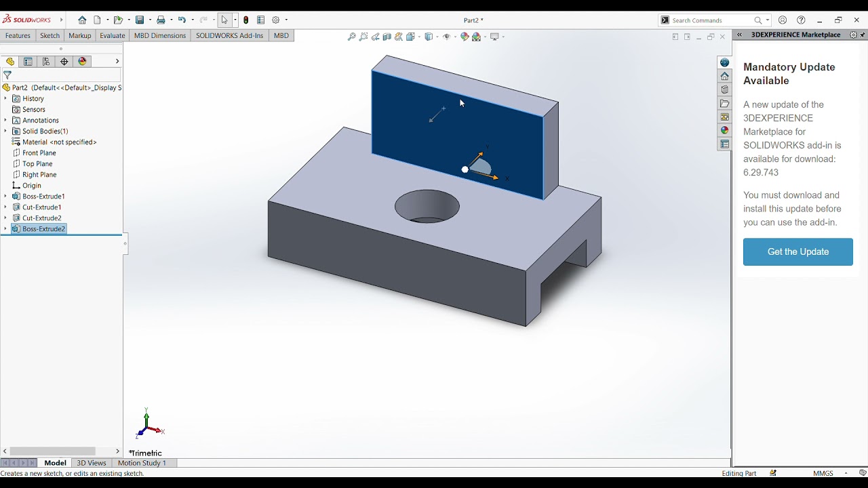Expand the History tree node

(5, 98)
